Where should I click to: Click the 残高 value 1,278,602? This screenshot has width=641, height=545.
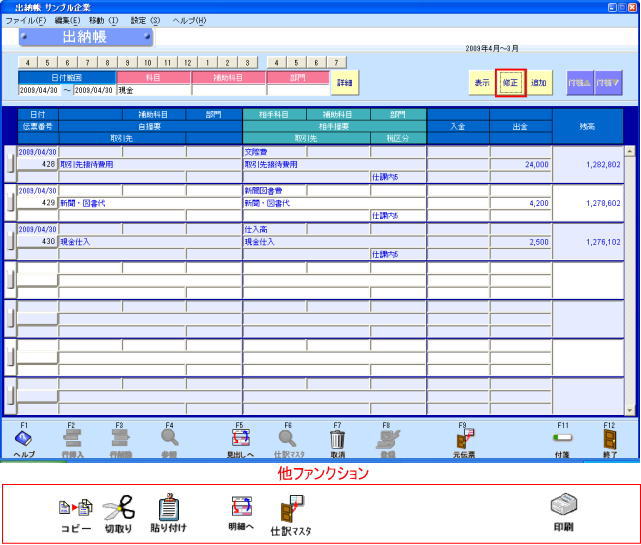coord(603,203)
